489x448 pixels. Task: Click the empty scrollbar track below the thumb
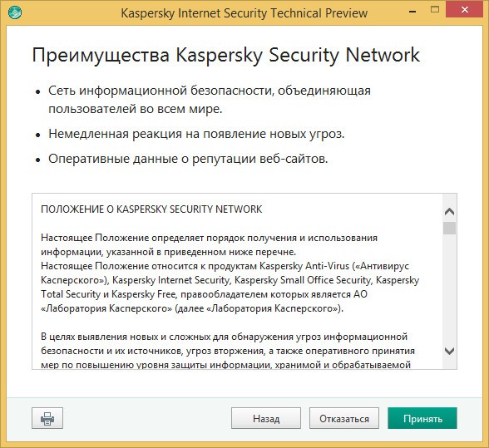point(449,288)
